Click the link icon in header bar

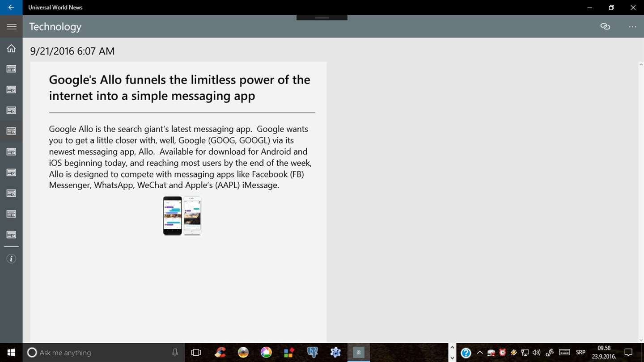[x=605, y=26]
